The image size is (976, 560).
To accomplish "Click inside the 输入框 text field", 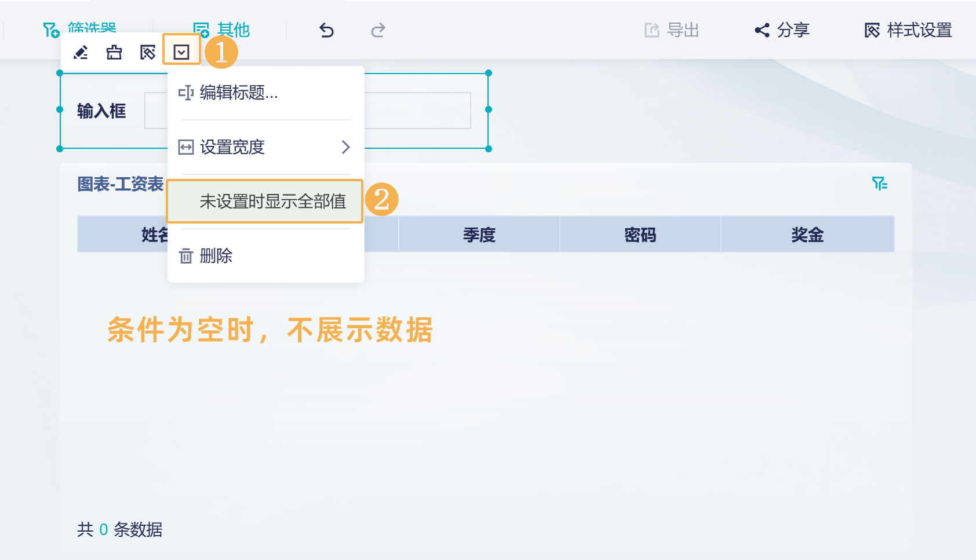I will 307,111.
